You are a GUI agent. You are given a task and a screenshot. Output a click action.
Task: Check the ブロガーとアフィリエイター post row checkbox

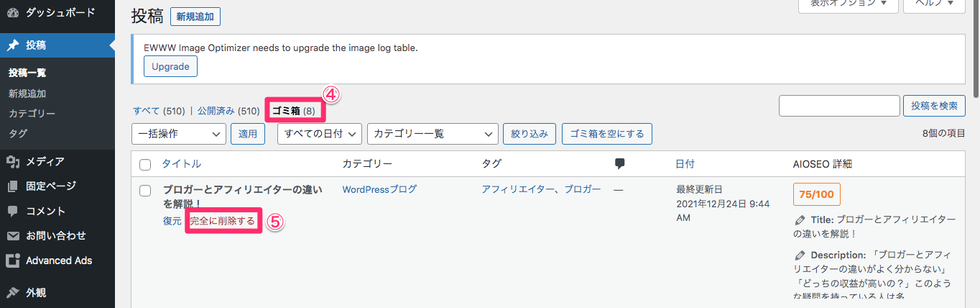(145, 191)
